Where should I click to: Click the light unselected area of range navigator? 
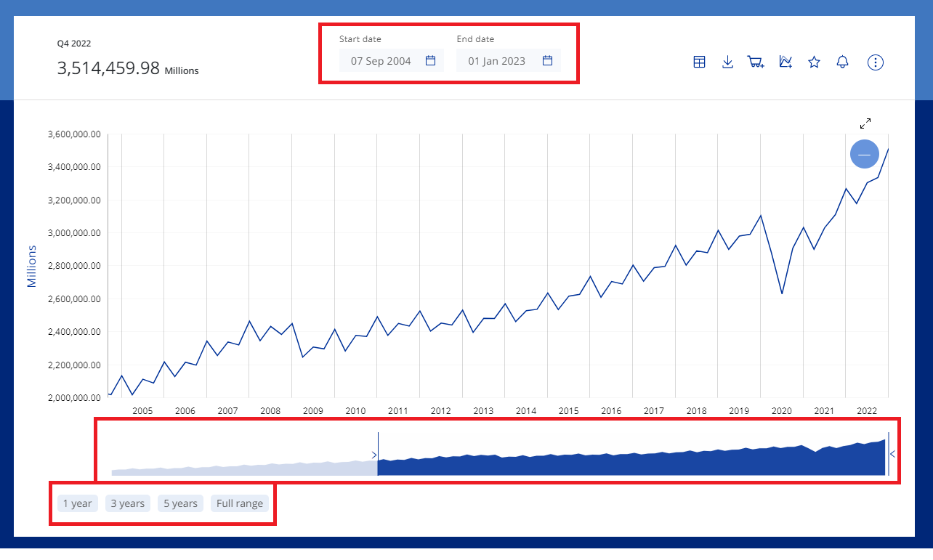[x=240, y=468]
